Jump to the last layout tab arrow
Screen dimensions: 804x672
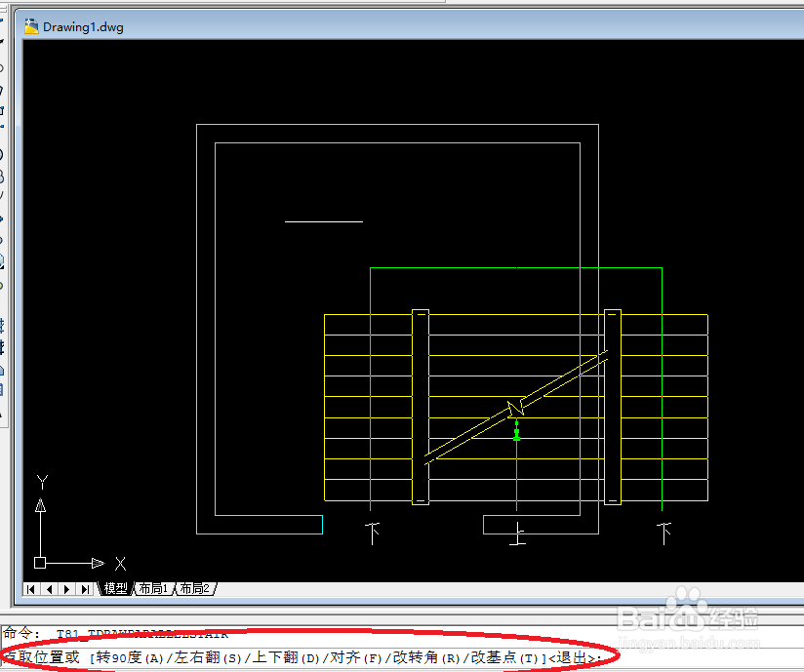tap(85, 589)
